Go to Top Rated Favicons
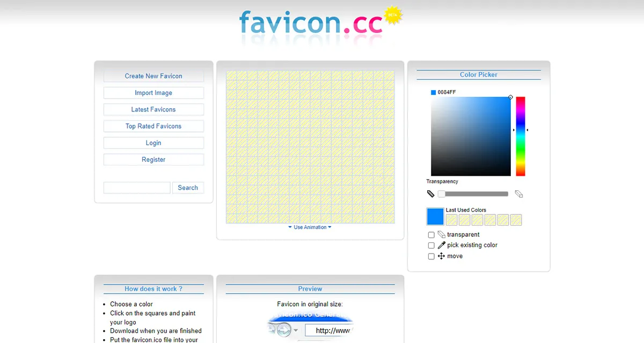Viewport: 644px width, 343px height. coord(153,126)
